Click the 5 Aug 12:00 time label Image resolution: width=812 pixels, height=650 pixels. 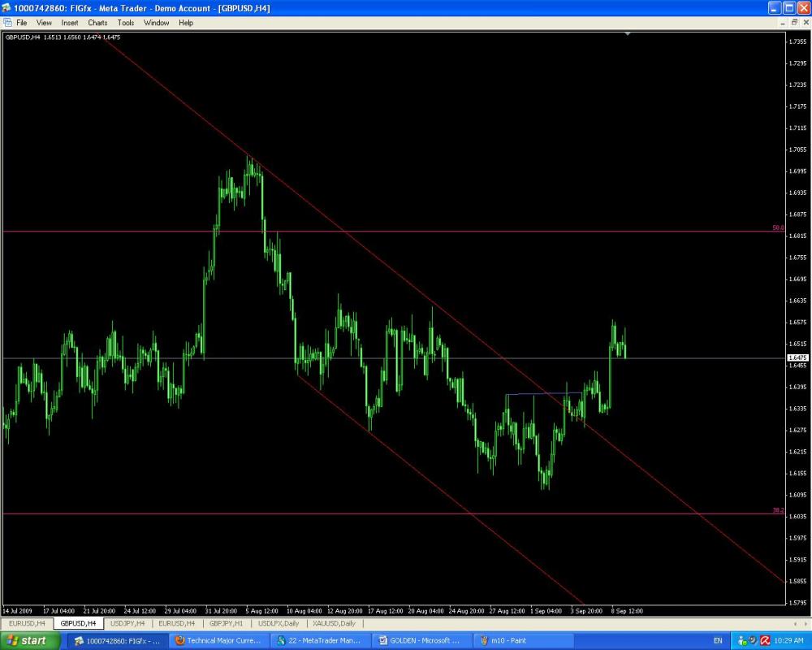click(x=261, y=611)
